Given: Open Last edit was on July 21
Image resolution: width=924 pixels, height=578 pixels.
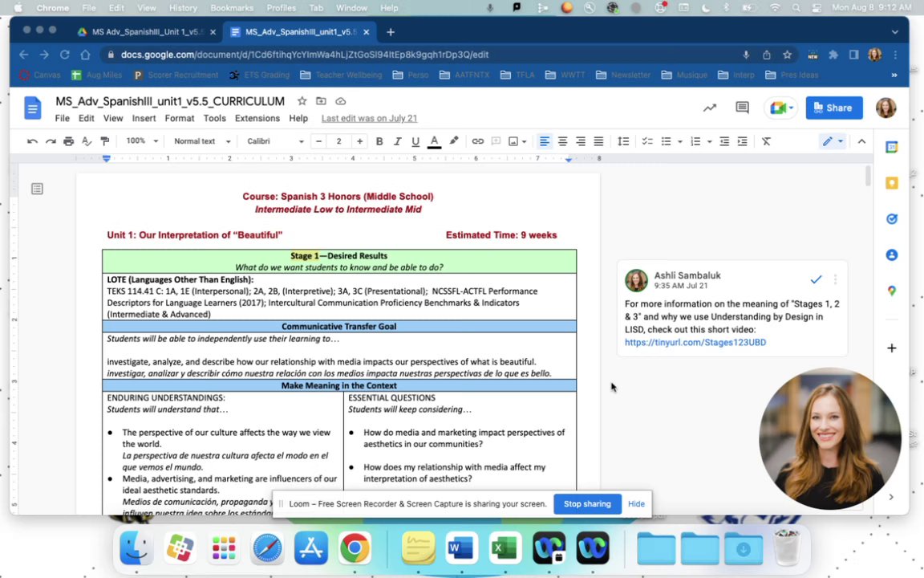Looking at the screenshot, I should point(370,119).
